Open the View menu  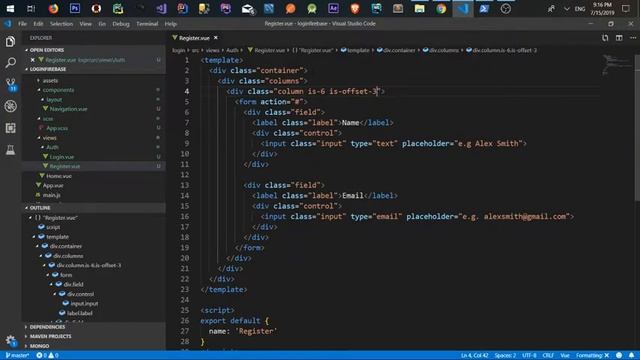tap(85, 24)
